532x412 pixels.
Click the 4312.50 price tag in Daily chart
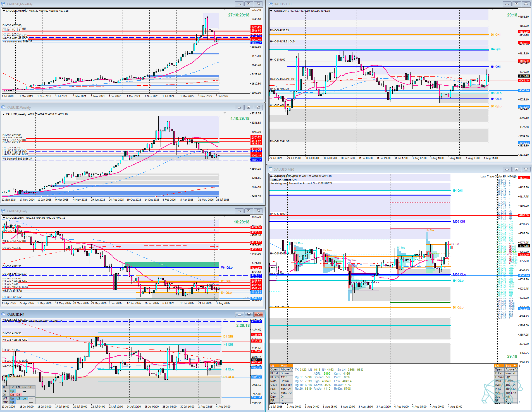click(256, 268)
